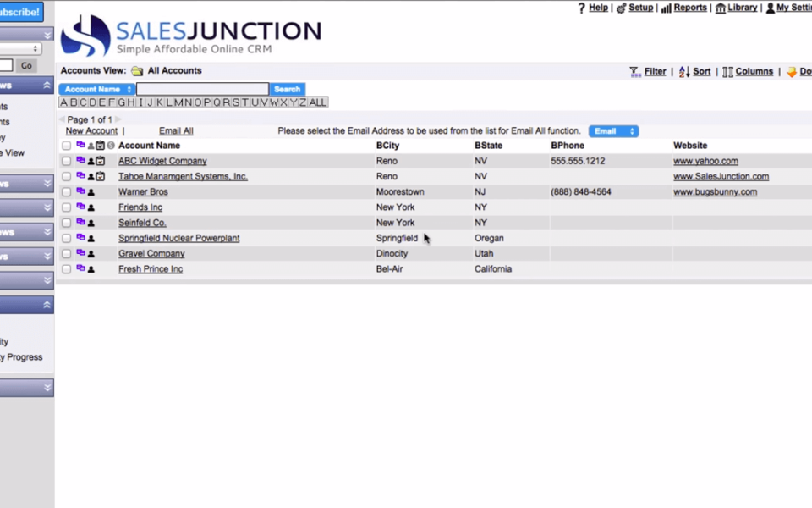Open the Account Name search field dropdown
The height and width of the screenshot is (508, 812).
click(96, 89)
